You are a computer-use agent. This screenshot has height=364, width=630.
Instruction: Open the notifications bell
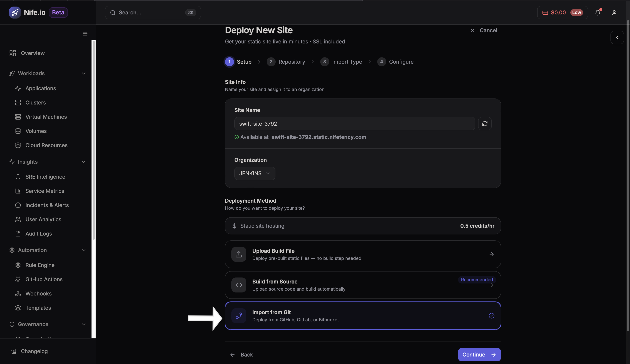pos(598,13)
